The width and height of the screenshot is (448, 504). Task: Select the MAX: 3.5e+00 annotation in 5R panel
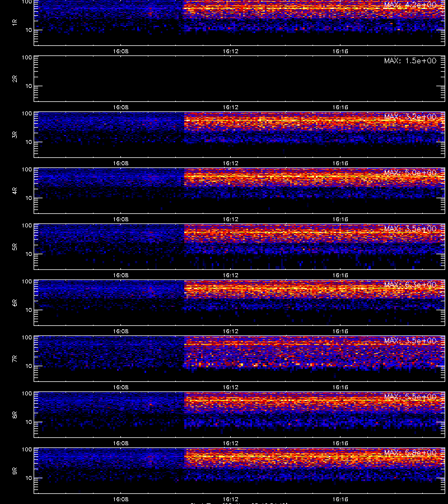pyautogui.click(x=410, y=228)
